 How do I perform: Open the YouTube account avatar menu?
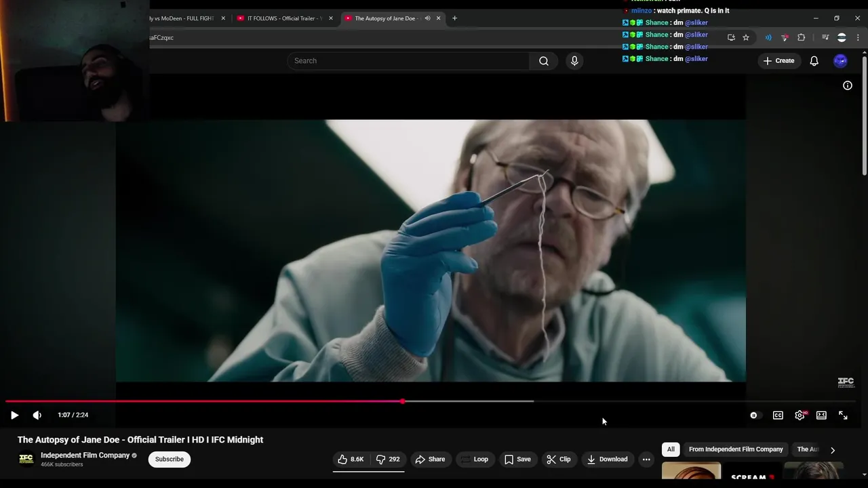(x=840, y=61)
